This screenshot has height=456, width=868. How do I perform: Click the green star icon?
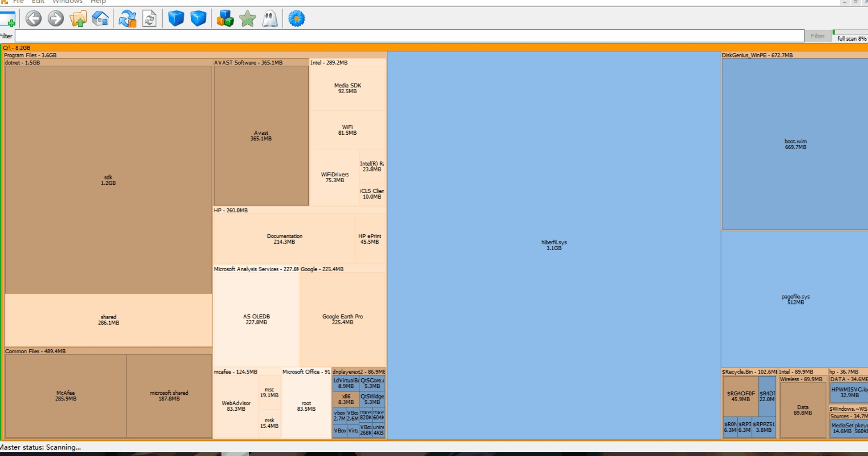pos(247,19)
